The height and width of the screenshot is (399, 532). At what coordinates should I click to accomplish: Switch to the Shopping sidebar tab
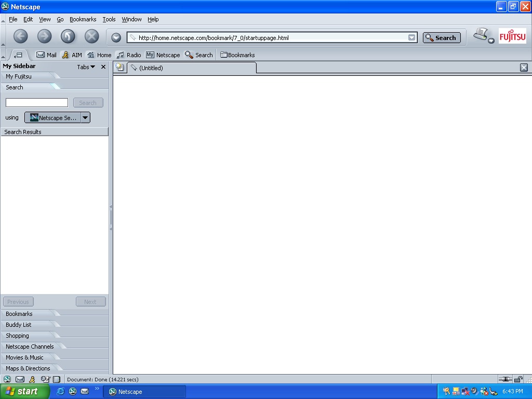[17, 336]
